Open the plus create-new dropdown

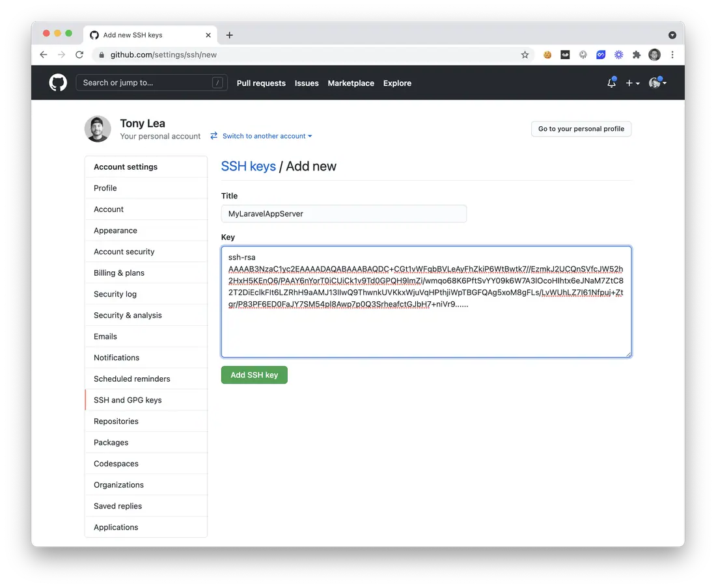pos(633,83)
